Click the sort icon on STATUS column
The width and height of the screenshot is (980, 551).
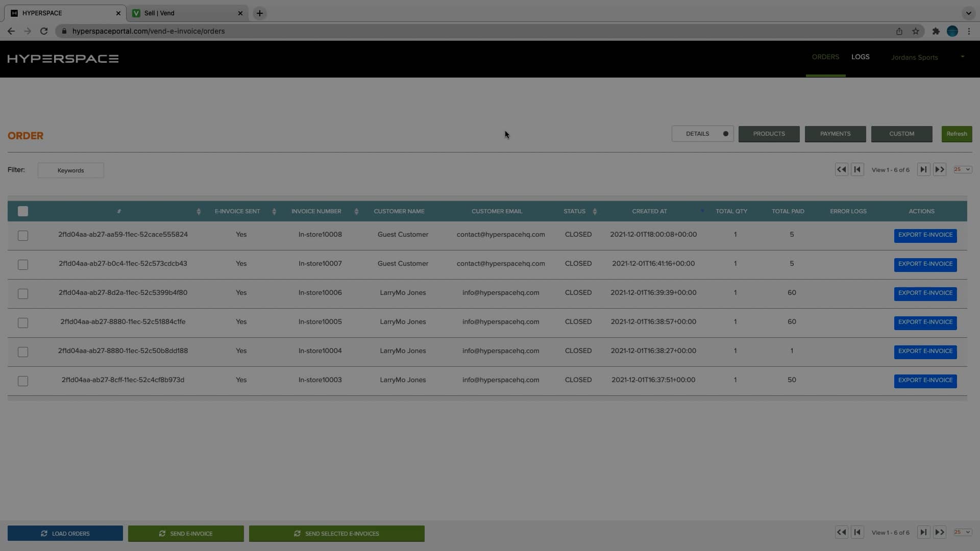click(595, 211)
